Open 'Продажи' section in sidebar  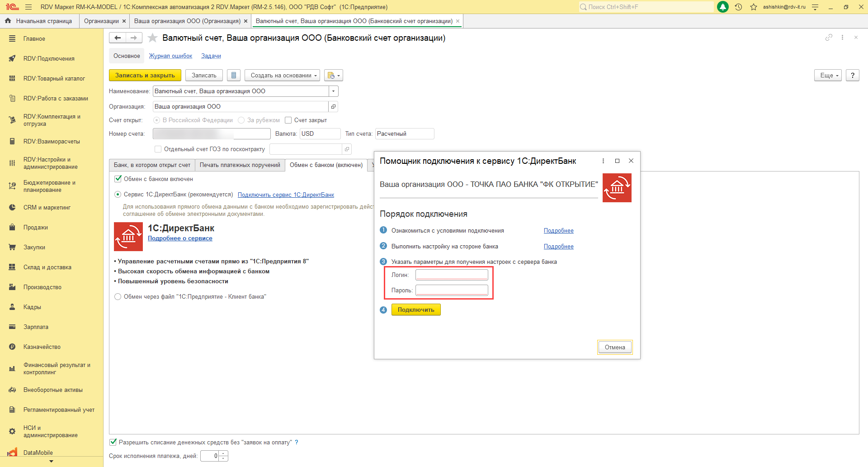click(x=35, y=227)
